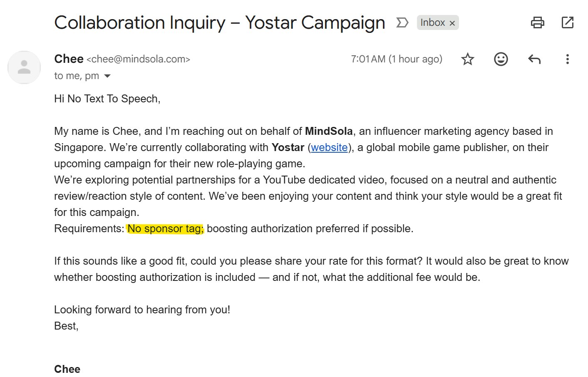Click the highlighted 'No sponsor tag' text
The image size is (588, 377).
(x=165, y=228)
